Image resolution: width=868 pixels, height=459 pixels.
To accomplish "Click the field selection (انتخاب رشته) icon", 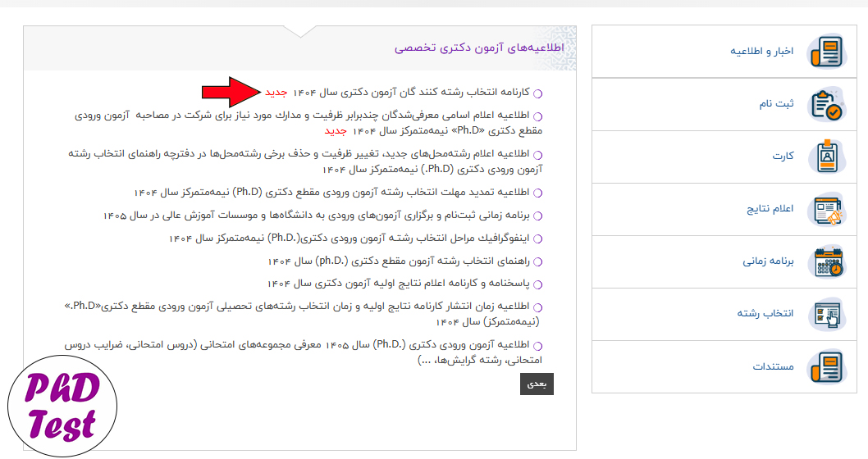I will pyautogui.click(x=826, y=314).
